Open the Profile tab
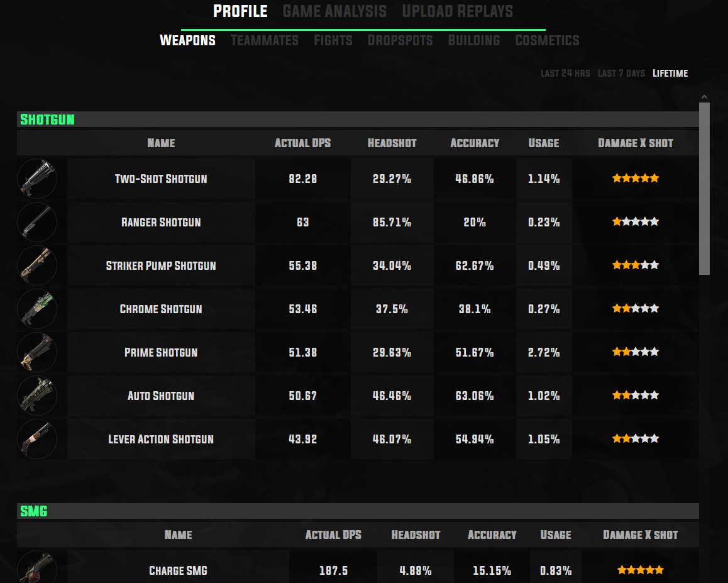The height and width of the screenshot is (583, 728). pyautogui.click(x=240, y=11)
